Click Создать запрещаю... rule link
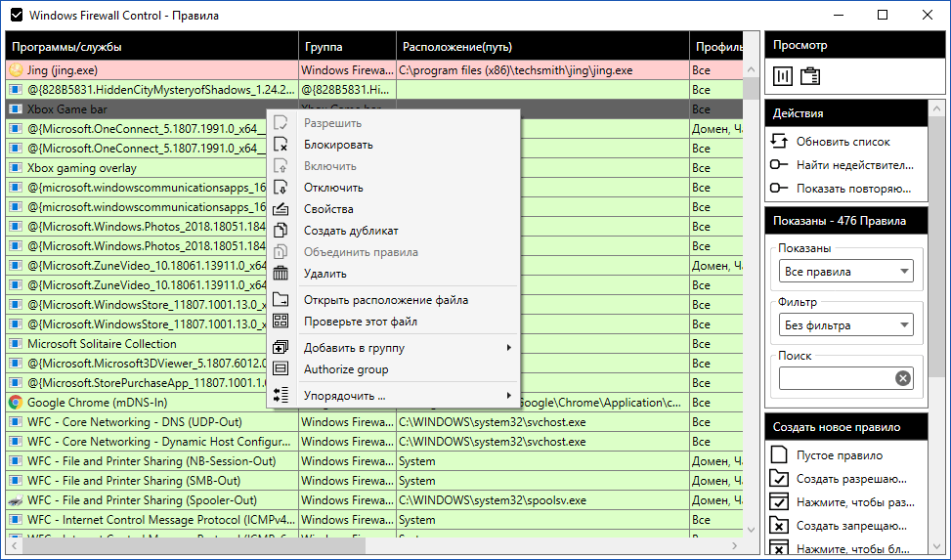 tap(851, 526)
